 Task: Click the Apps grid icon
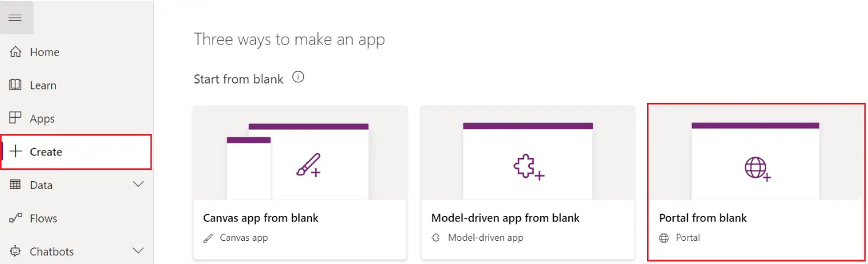click(x=16, y=118)
